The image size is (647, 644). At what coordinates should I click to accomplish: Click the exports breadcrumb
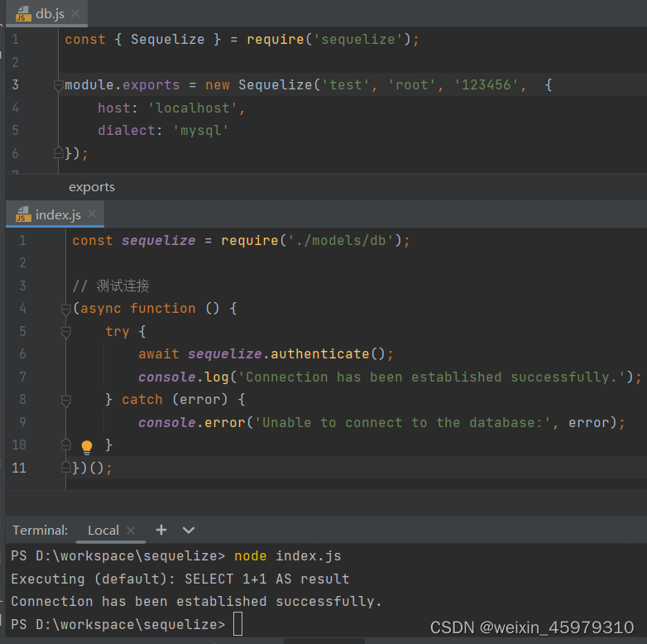(x=92, y=187)
